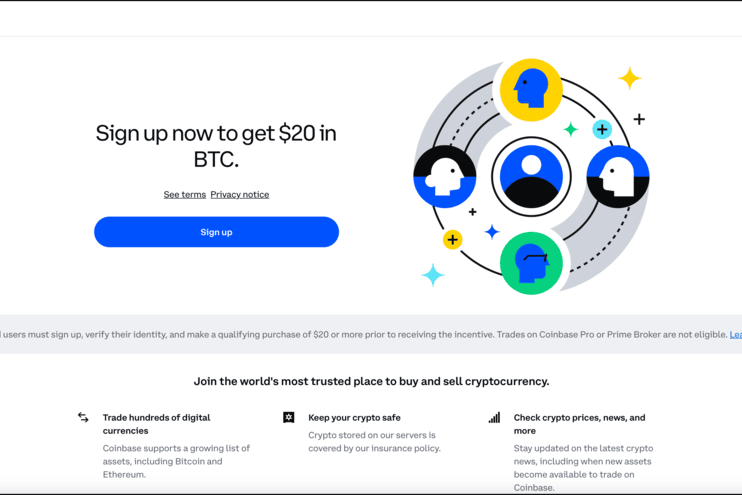This screenshot has width=742, height=495.
Task: Click the shield icon beside Keep your crypto safe
Action: tap(289, 417)
